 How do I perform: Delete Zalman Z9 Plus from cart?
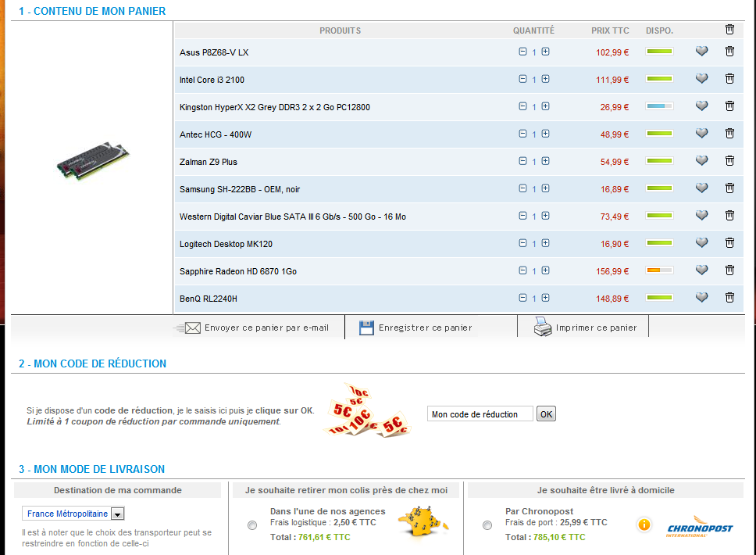pyautogui.click(x=729, y=161)
